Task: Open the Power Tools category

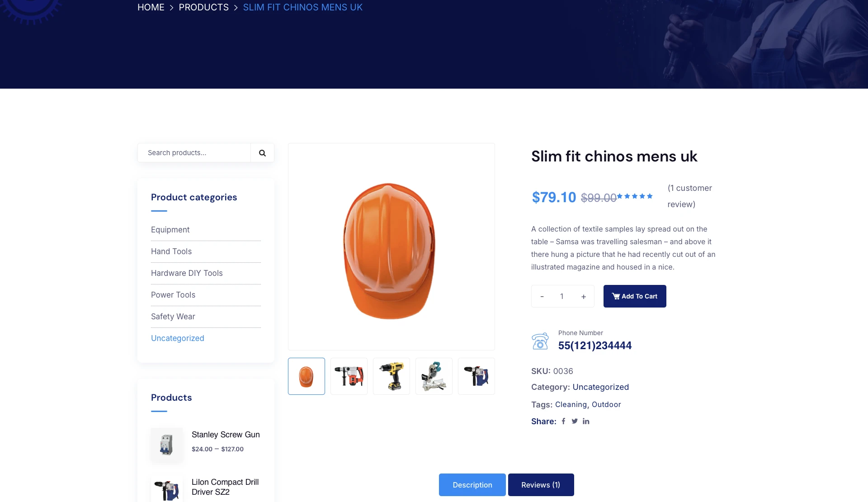Action: (173, 295)
